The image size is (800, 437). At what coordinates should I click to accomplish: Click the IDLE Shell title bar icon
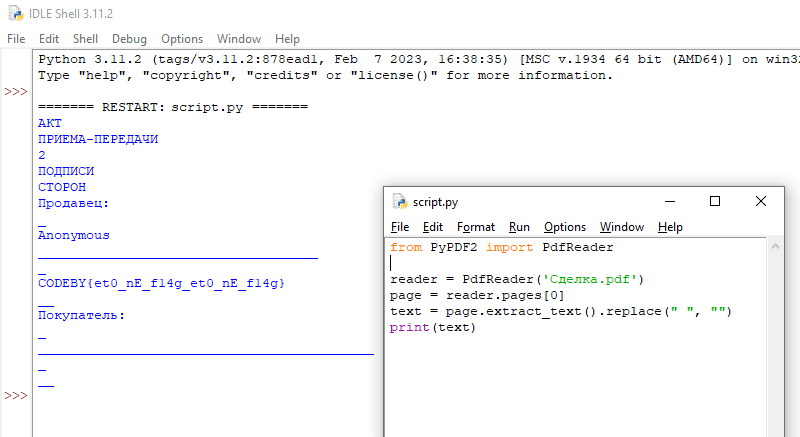coord(13,13)
